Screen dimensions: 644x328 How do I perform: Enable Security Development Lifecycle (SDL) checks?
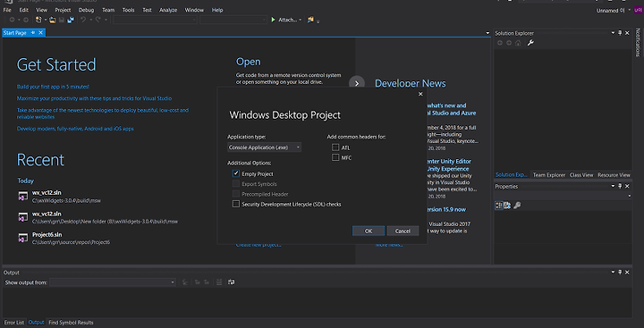(236, 204)
